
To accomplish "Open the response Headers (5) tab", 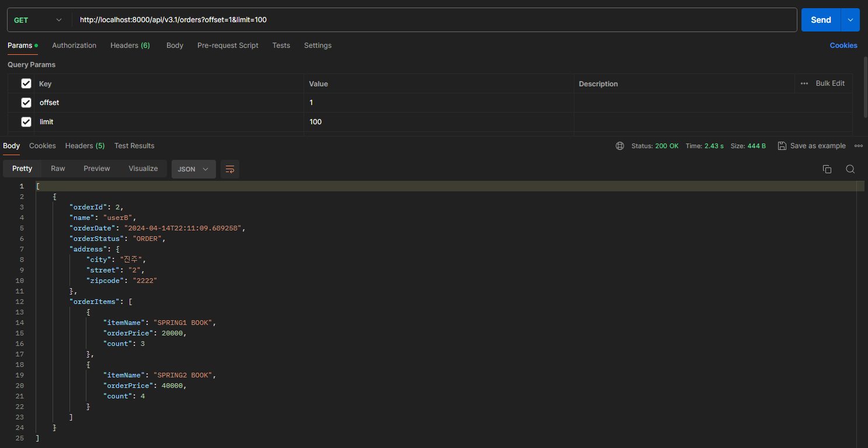I will click(85, 146).
